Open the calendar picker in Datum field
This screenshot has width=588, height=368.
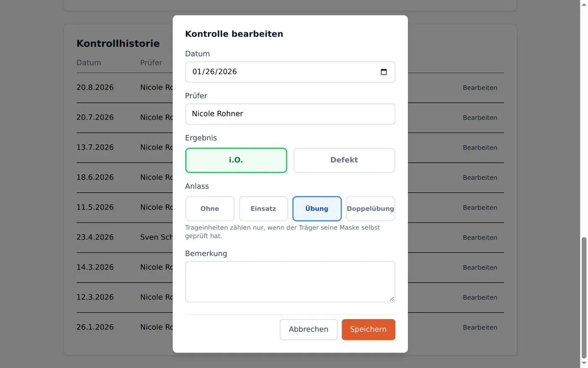383,72
